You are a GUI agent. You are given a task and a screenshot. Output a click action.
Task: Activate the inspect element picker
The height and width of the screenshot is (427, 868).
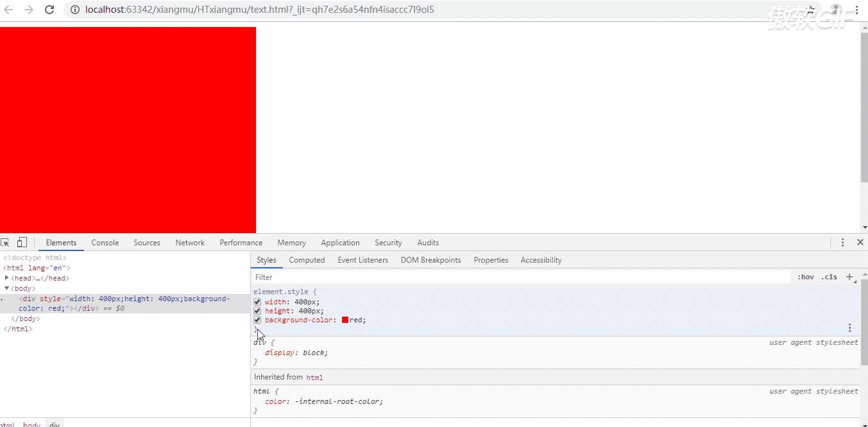[5, 243]
